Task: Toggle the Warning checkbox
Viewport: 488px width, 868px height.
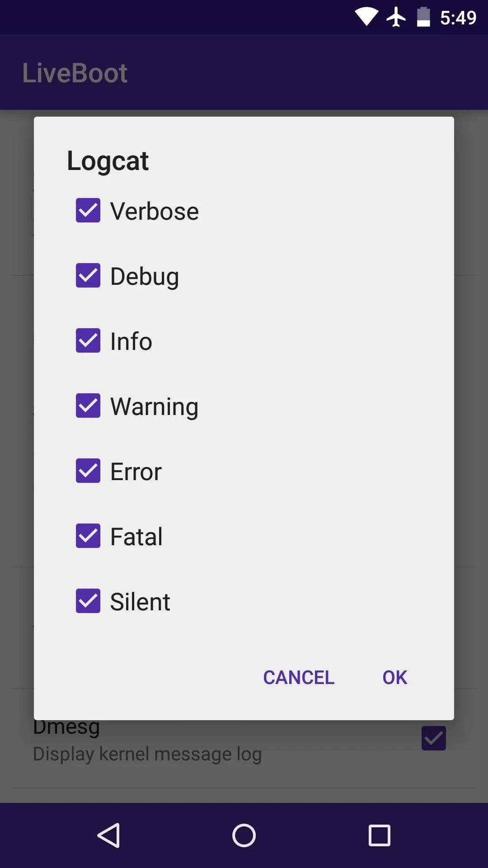Action: pos(88,406)
